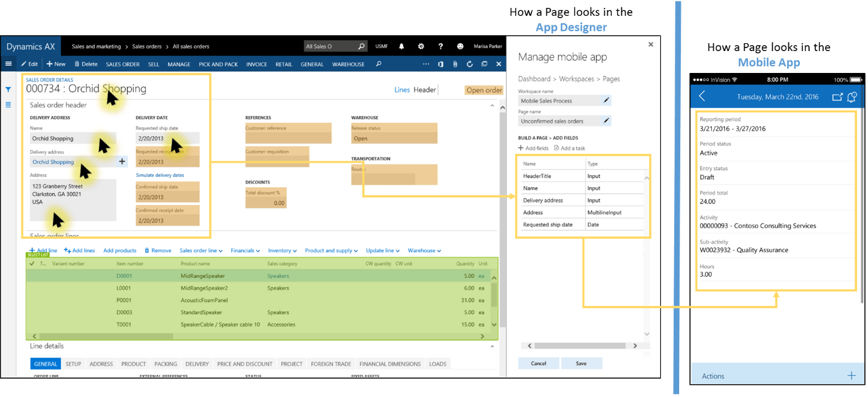
Task: Open the INVOICE menu on the action pane
Action: pos(257,64)
